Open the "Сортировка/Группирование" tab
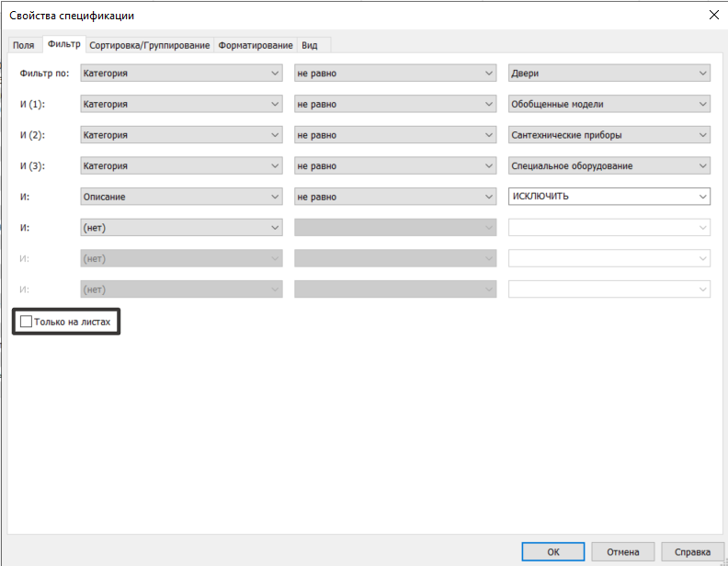The height and width of the screenshot is (566, 728). click(151, 45)
